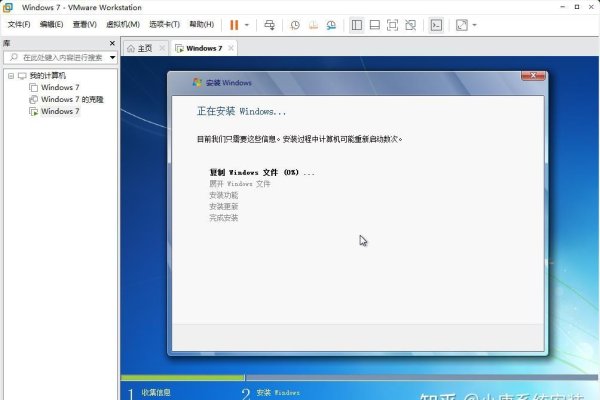Toggle the thumbnail bar view icon
This screenshot has height=400, width=600.
374,24
